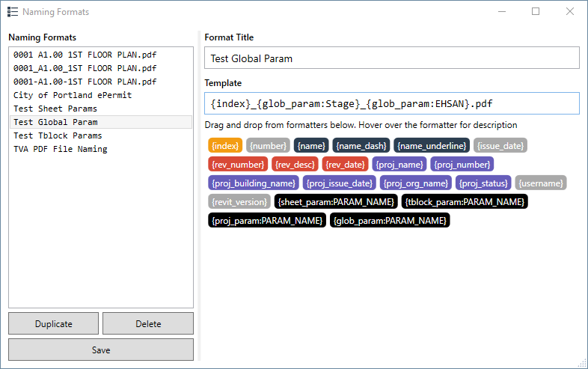Focus the Format Title input field
The width and height of the screenshot is (588, 369).
[x=392, y=58]
